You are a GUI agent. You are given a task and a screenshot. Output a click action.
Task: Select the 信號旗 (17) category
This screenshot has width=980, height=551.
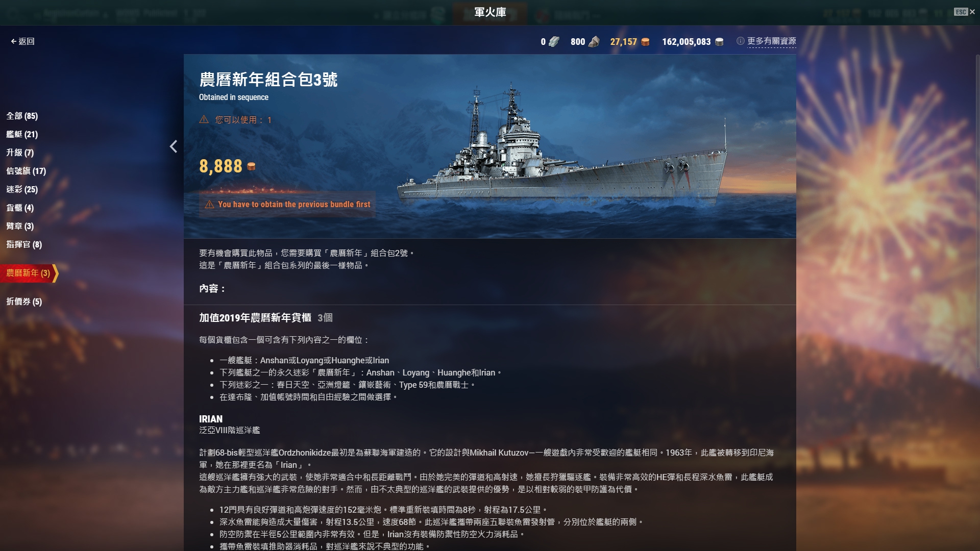pos(26,171)
